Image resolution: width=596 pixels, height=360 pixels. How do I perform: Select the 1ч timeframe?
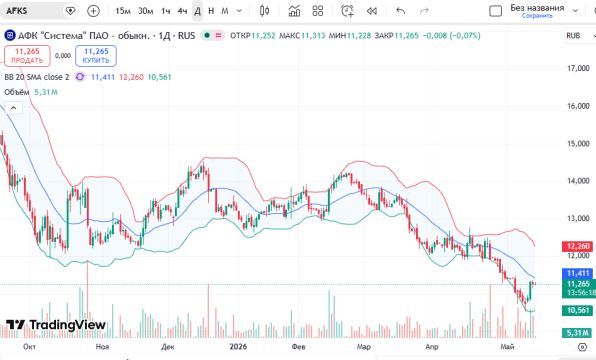(x=165, y=11)
